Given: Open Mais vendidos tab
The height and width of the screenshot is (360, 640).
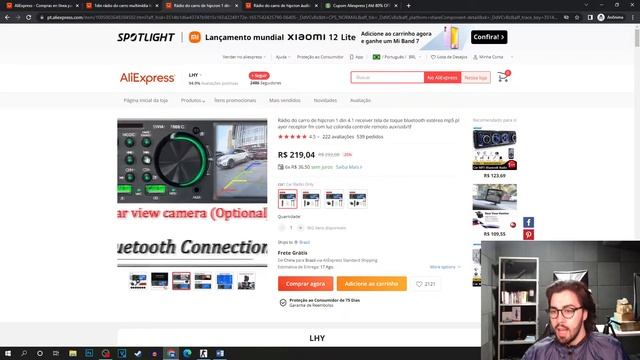Looking at the screenshot, I should point(284,100).
